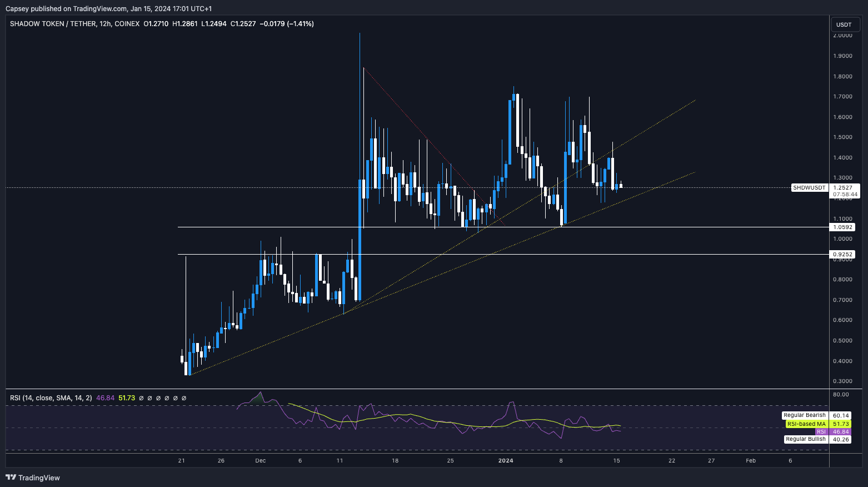Click the 1.8000 price axis label
The height and width of the screenshot is (487, 868).
coord(843,77)
